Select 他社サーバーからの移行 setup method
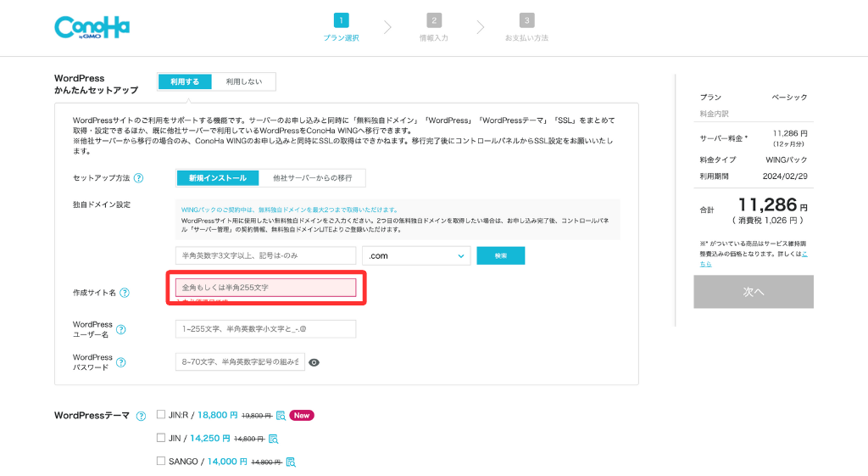 (x=314, y=178)
